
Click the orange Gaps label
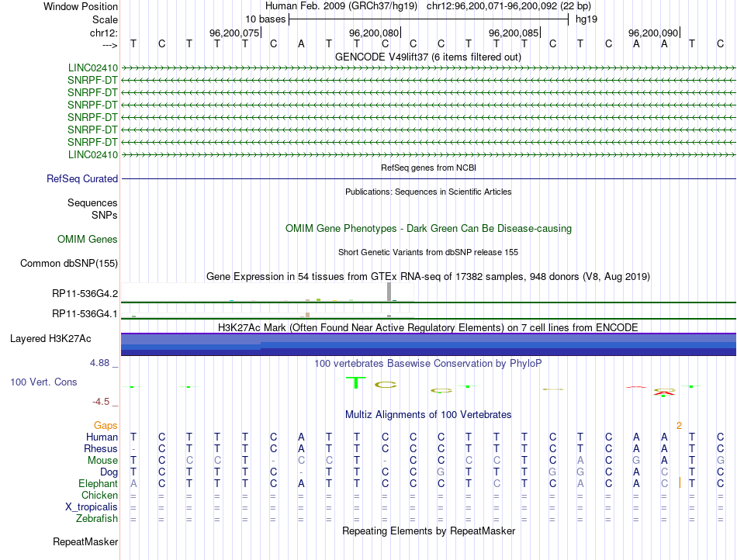pos(106,425)
